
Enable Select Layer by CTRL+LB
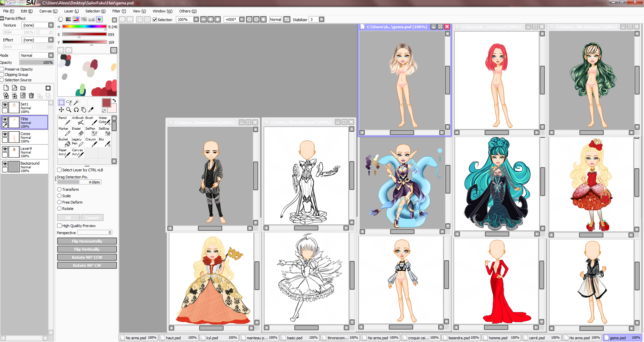click(59, 170)
